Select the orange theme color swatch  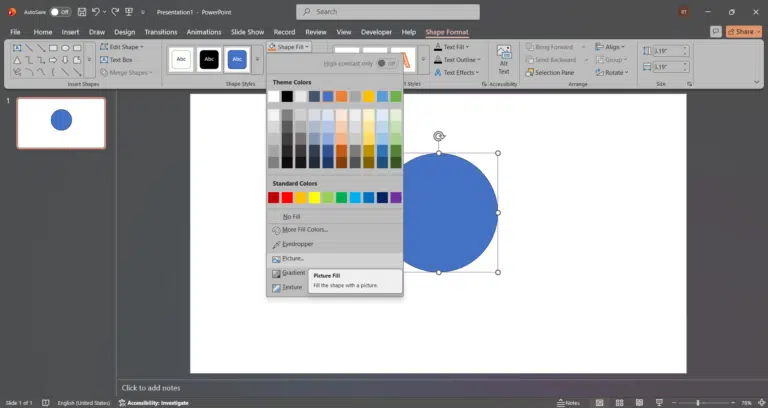click(x=341, y=96)
